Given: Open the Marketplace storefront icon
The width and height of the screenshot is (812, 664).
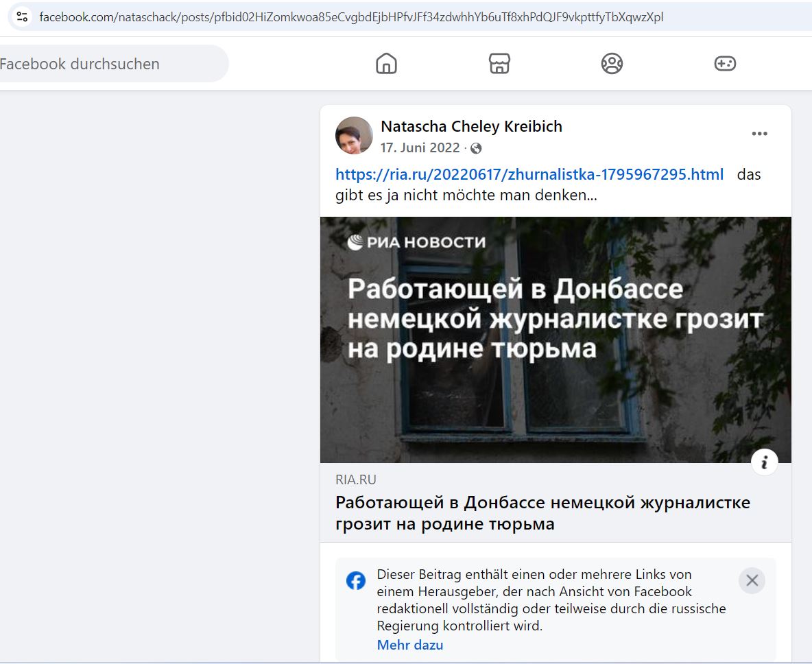Looking at the screenshot, I should point(499,64).
